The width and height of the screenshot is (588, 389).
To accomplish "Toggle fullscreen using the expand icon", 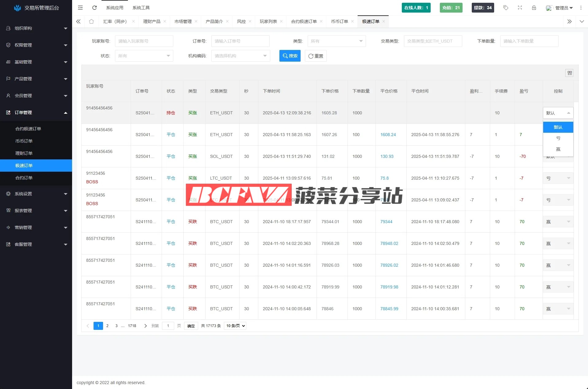I will (x=520, y=8).
